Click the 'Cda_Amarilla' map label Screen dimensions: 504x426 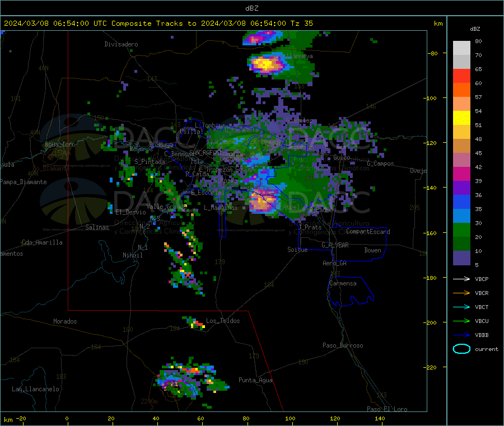point(42,242)
